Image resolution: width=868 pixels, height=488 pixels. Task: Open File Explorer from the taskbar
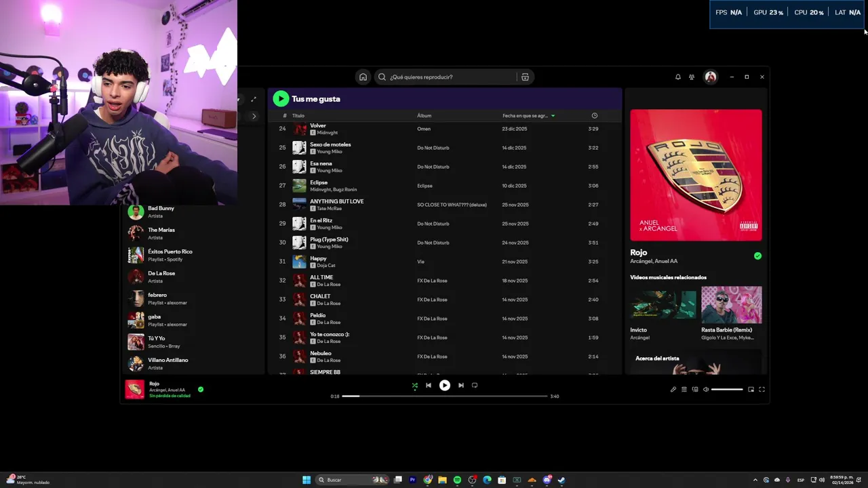pos(442,480)
